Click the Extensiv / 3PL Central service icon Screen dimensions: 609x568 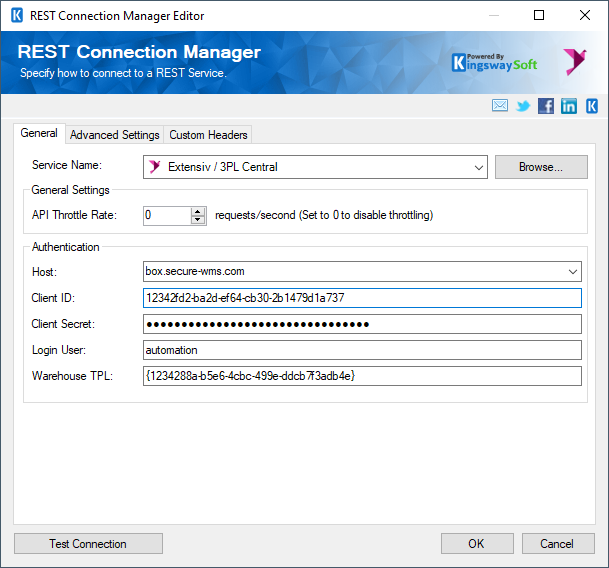[155, 167]
